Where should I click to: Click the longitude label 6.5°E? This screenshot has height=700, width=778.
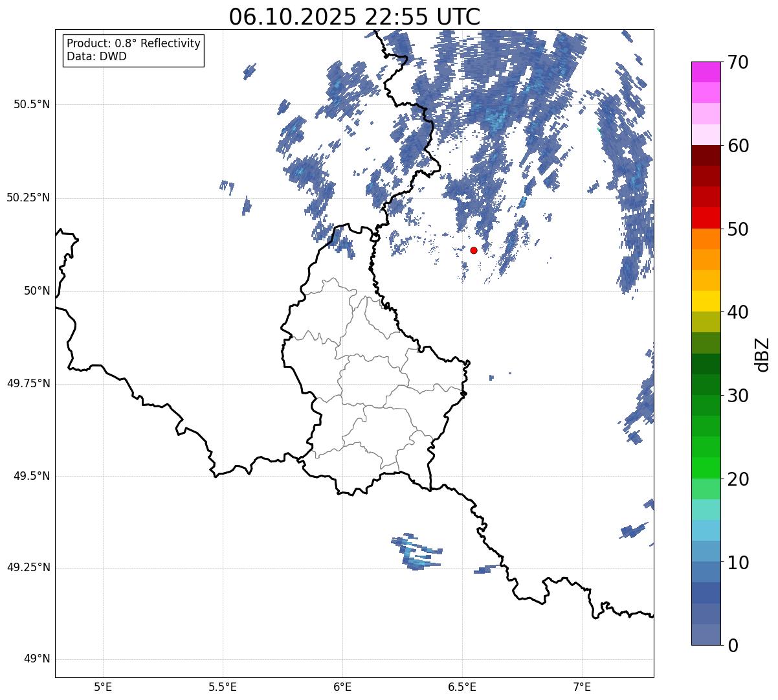(x=462, y=686)
